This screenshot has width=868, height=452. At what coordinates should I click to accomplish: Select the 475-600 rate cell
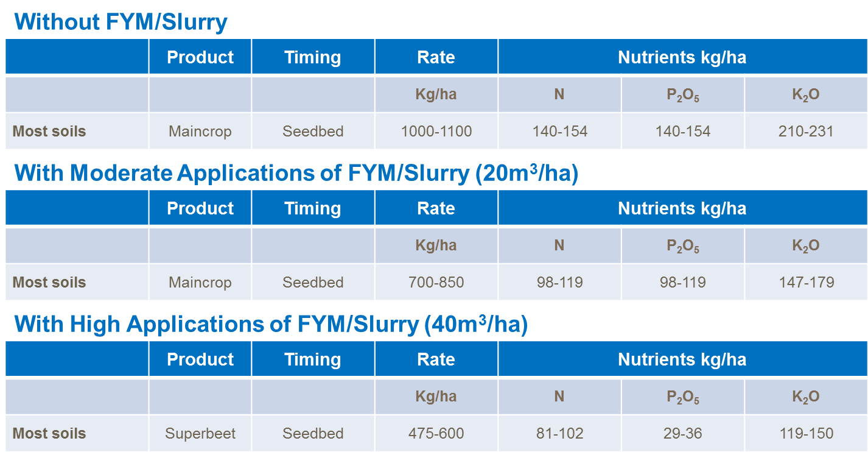click(436, 434)
